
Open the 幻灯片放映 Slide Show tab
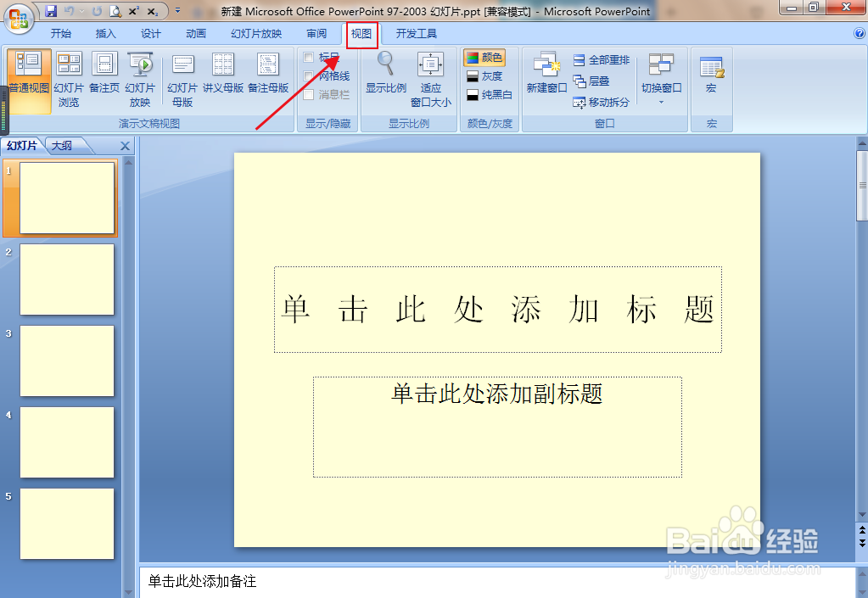point(256,34)
